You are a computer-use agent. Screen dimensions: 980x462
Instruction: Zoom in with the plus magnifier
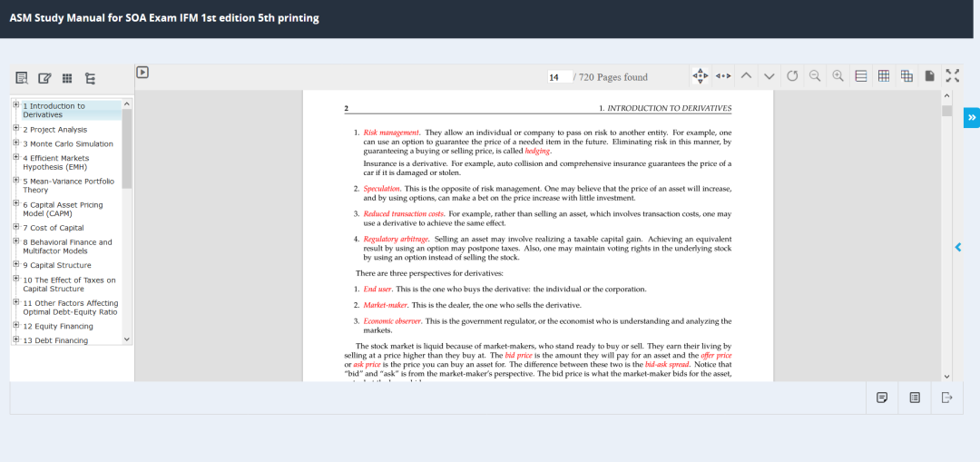click(x=838, y=75)
